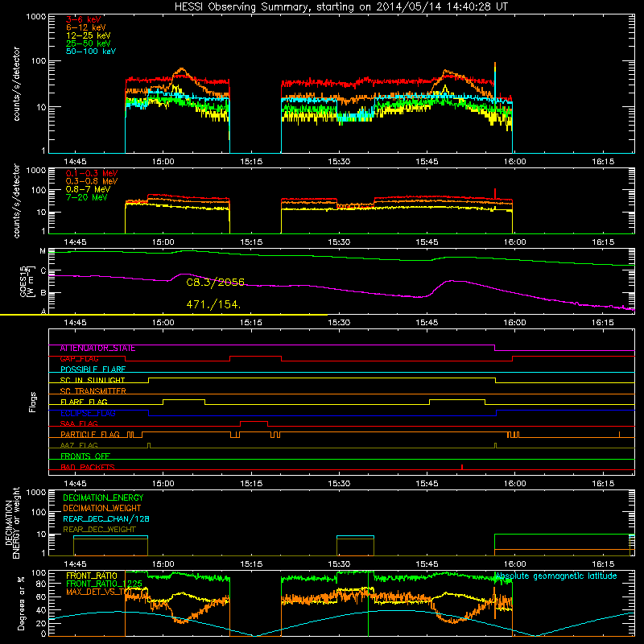Click the vertical Flags axis title
Viewport: 644px width, 644px height.
pyautogui.click(x=33, y=402)
